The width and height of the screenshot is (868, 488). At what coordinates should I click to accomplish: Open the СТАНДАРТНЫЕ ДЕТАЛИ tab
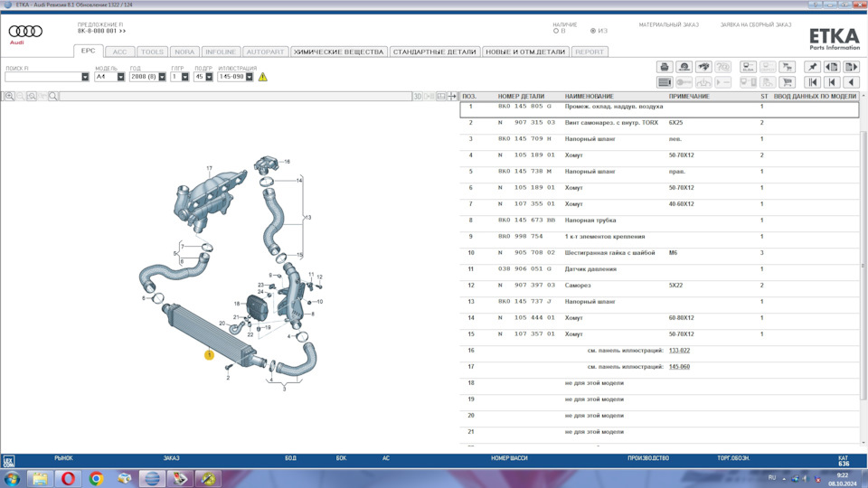click(434, 52)
